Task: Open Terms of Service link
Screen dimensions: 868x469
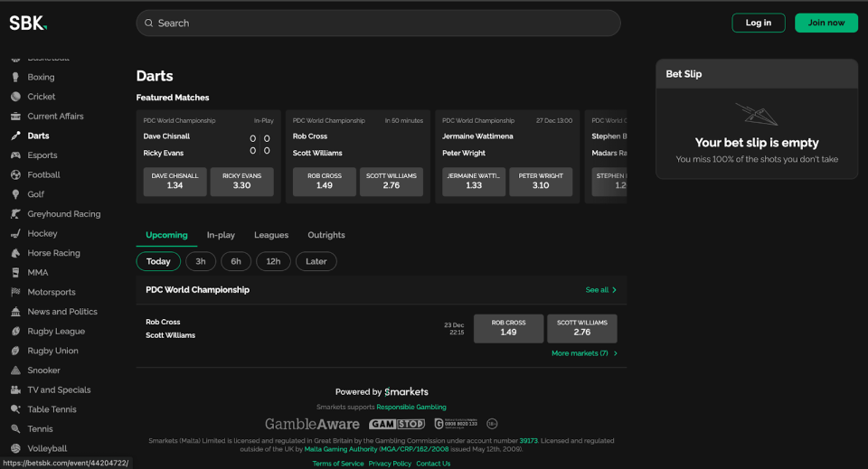Action: click(x=337, y=464)
